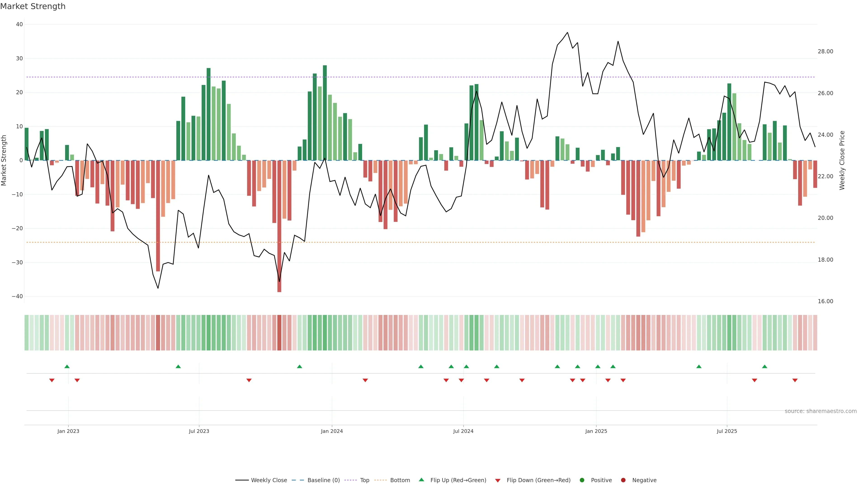Viewport: 868px width, 488px height.
Task: Click the first red flip-down triangle marker
Action: coord(52,380)
